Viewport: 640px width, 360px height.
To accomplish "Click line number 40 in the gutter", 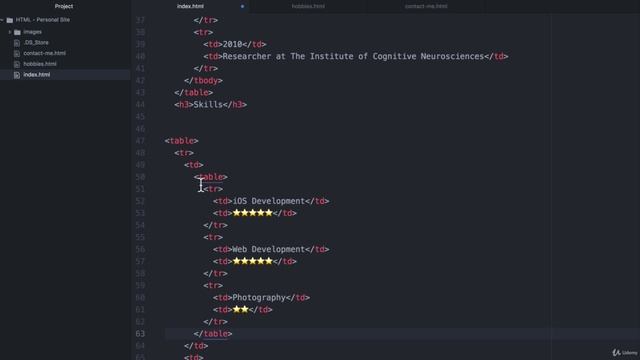I will click(x=140, y=56).
